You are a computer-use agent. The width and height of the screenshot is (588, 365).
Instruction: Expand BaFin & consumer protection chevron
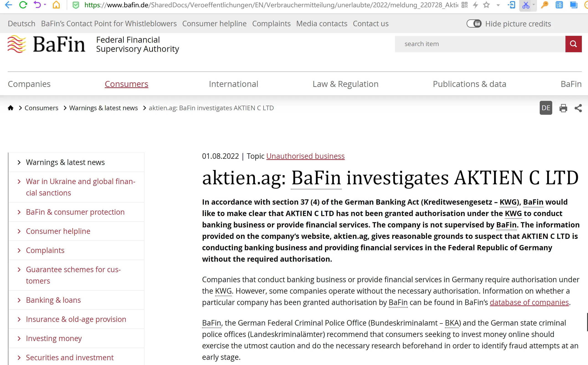pos(19,212)
